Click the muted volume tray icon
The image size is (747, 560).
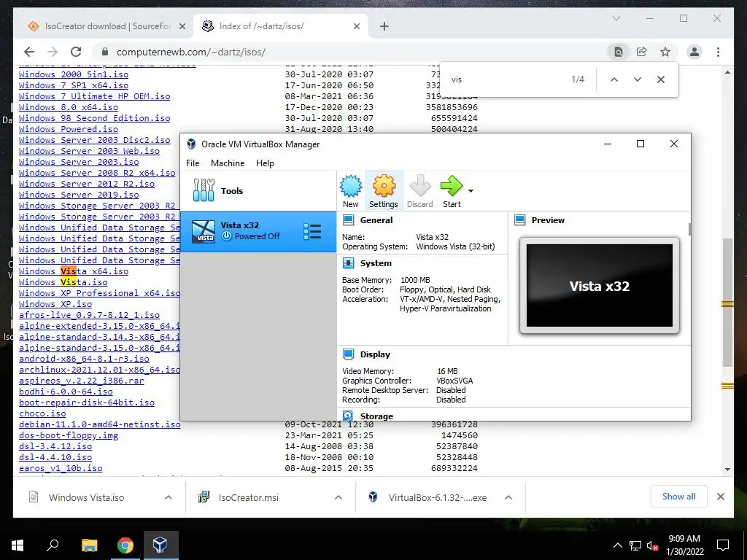click(653, 545)
